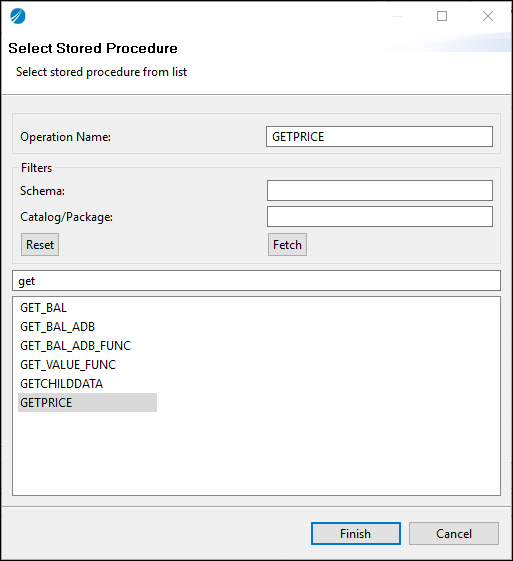Maximize the dialog window
The image size is (513, 561).
(x=442, y=16)
